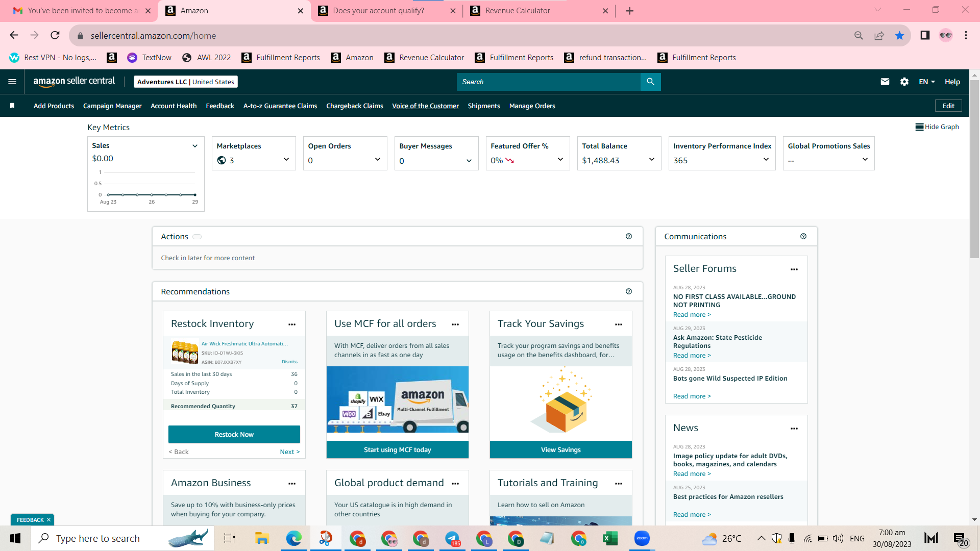Screen dimensions: 980x551
Task: Switch to the Revenue Calculator browser tab
Action: (x=539, y=11)
